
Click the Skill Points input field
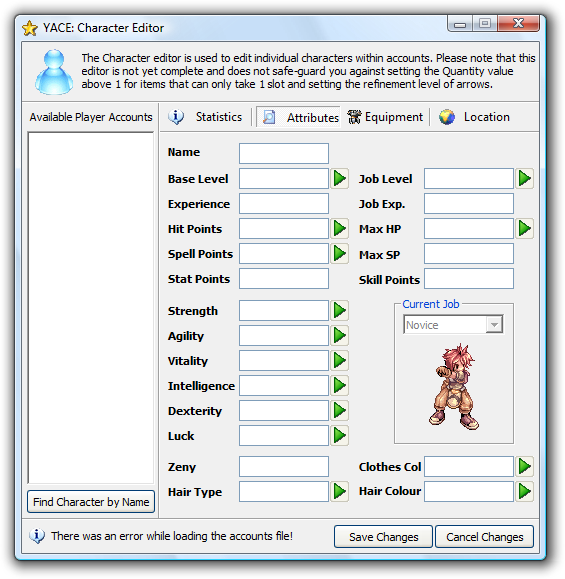coord(469,278)
